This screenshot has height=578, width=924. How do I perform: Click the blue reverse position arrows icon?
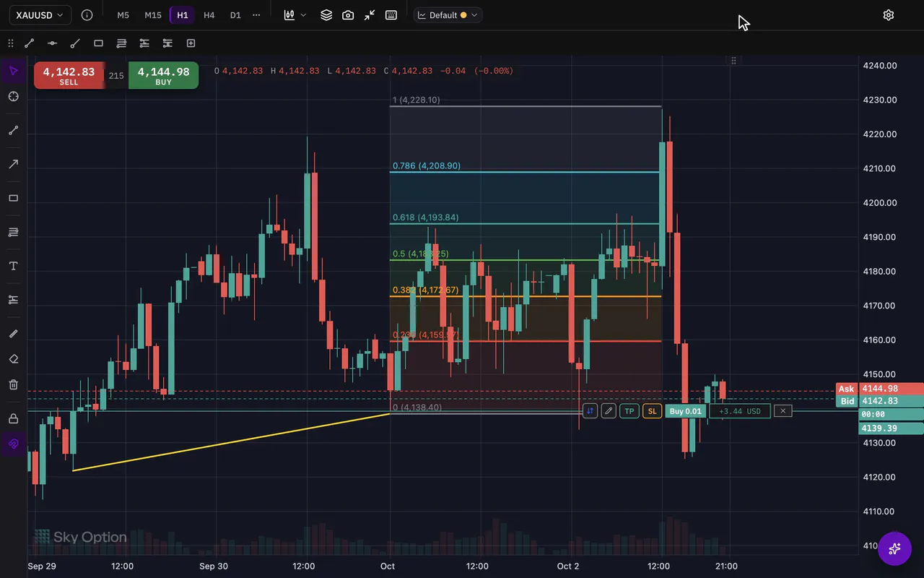click(590, 411)
